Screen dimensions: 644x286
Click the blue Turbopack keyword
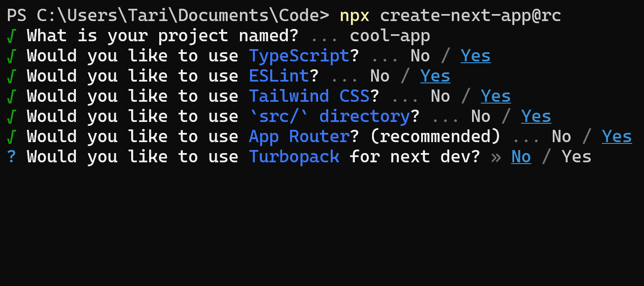tap(294, 157)
